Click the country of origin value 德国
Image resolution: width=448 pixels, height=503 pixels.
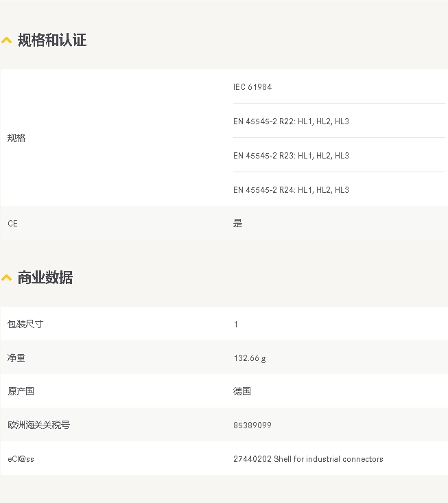click(x=242, y=391)
